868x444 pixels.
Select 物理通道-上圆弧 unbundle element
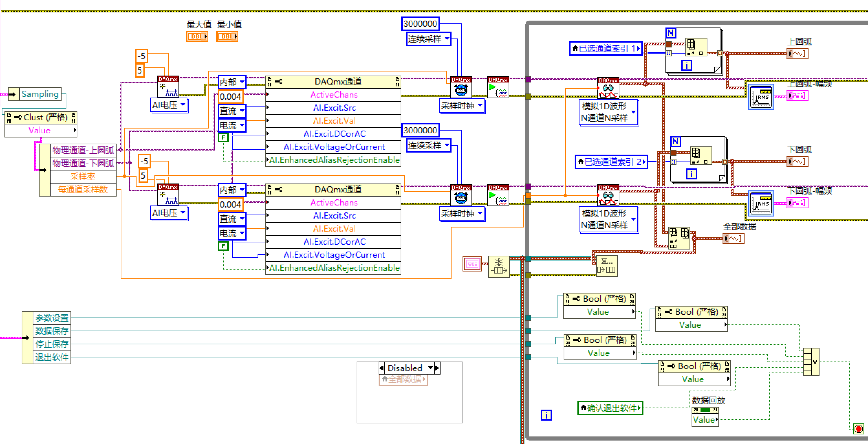pos(83,150)
